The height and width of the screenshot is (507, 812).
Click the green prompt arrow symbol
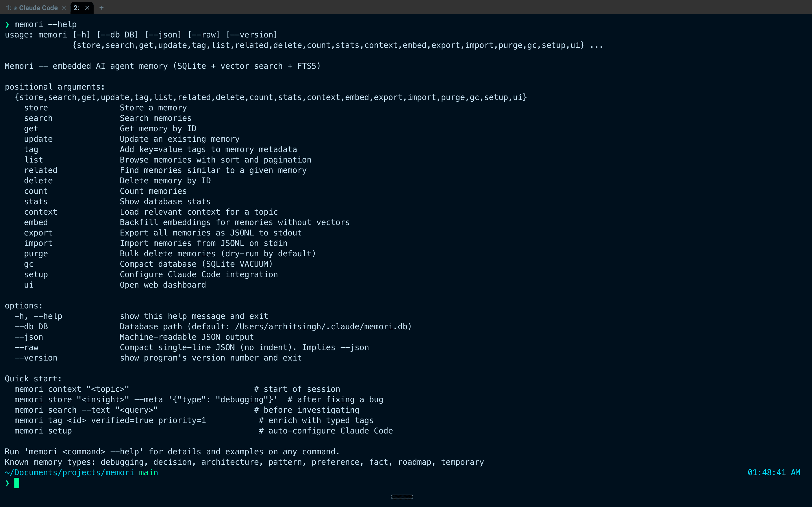click(7, 483)
